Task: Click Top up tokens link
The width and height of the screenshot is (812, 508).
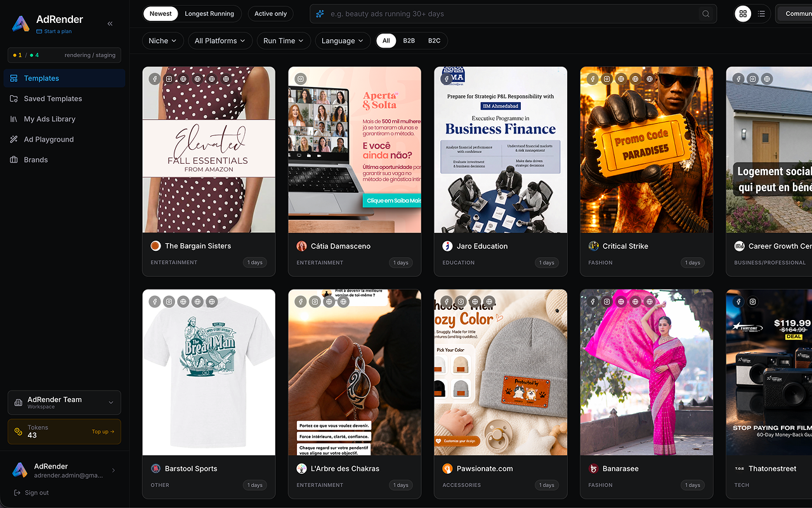Action: (x=103, y=432)
